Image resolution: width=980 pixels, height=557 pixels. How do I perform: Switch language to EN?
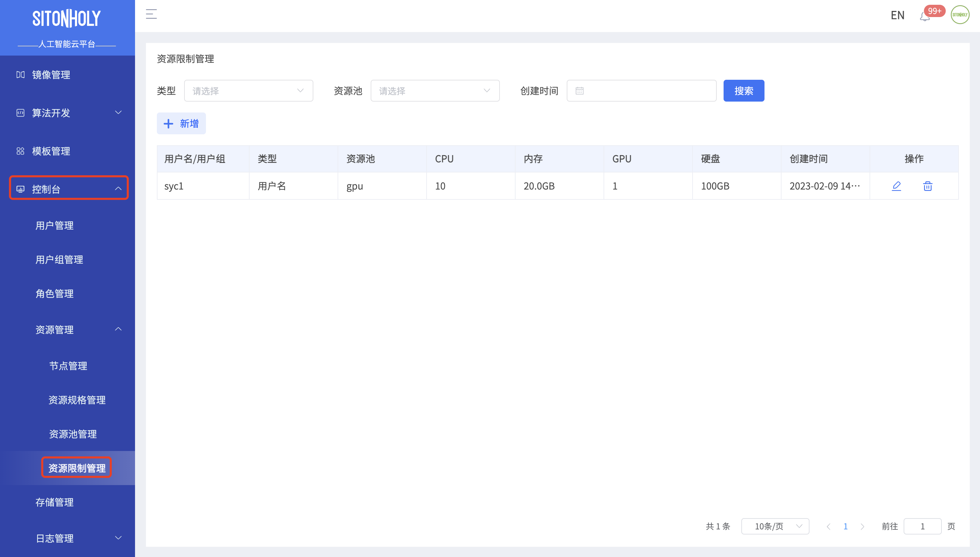897,15
